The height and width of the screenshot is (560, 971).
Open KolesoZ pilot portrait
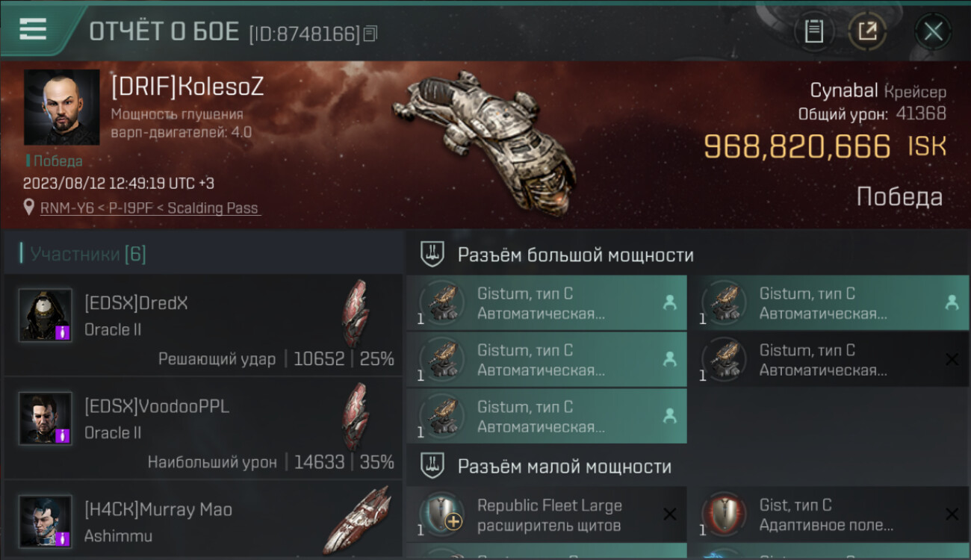(62, 107)
